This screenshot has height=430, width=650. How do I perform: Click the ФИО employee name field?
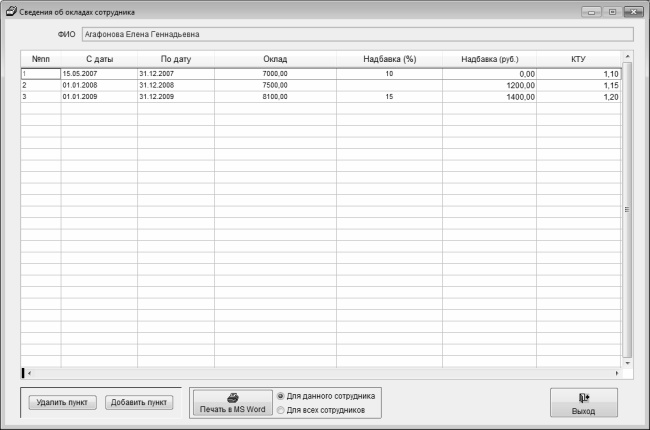point(357,34)
